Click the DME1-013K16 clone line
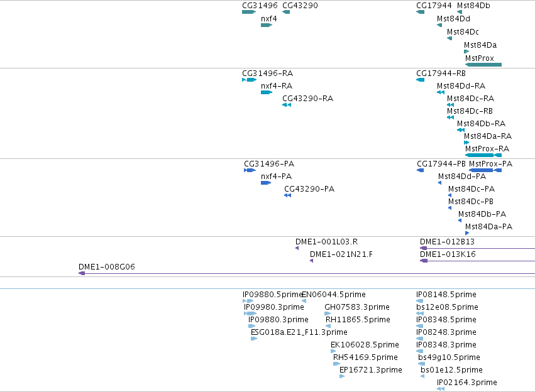535x392 pixels. coord(477,261)
